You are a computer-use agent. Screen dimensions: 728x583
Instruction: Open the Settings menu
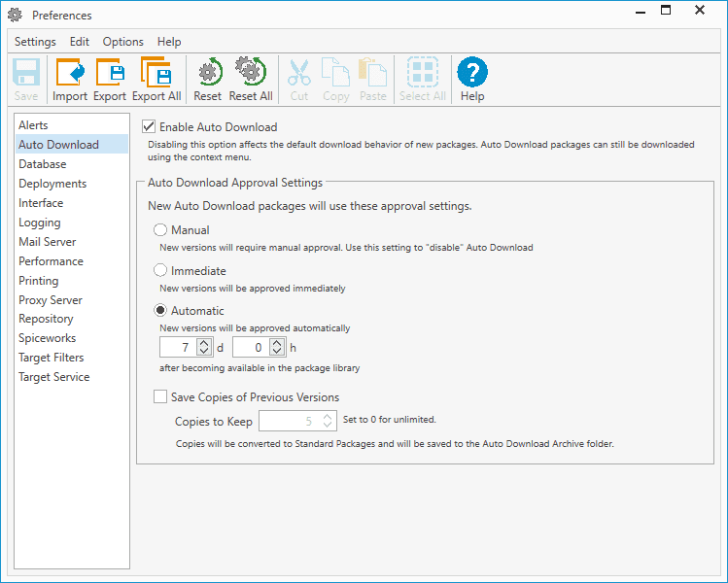[x=35, y=42]
